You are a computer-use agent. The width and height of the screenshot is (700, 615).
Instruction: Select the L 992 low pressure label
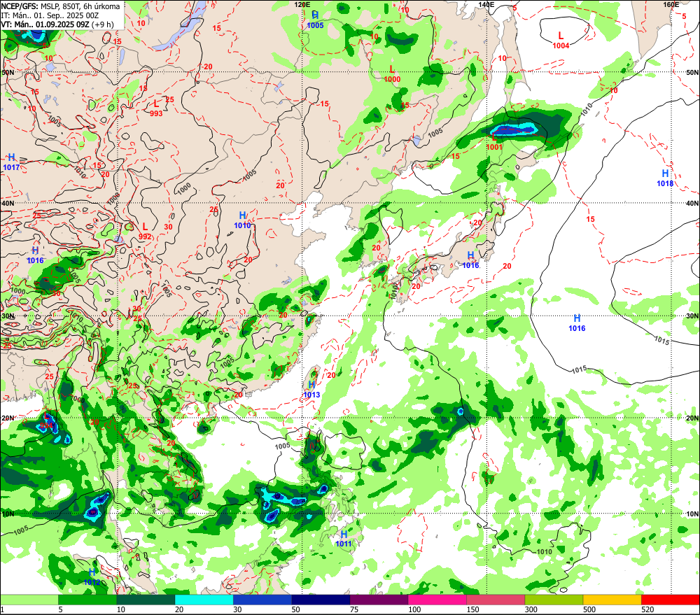point(145,232)
